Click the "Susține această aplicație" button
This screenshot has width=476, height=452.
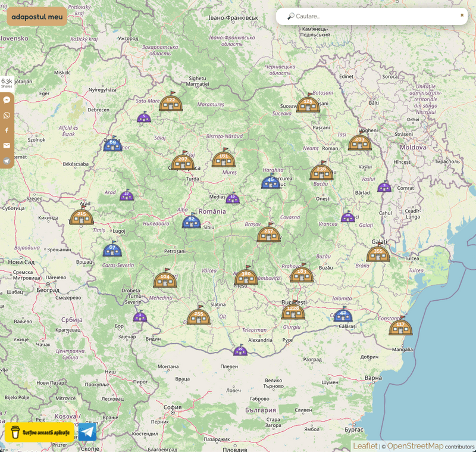pyautogui.click(x=39, y=432)
